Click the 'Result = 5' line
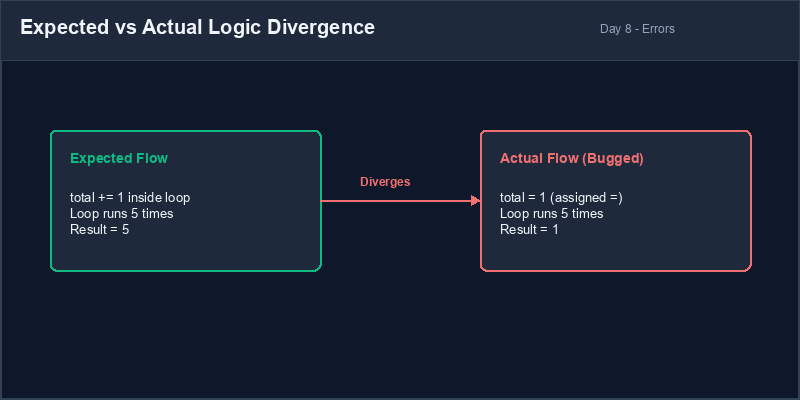 tap(99, 230)
